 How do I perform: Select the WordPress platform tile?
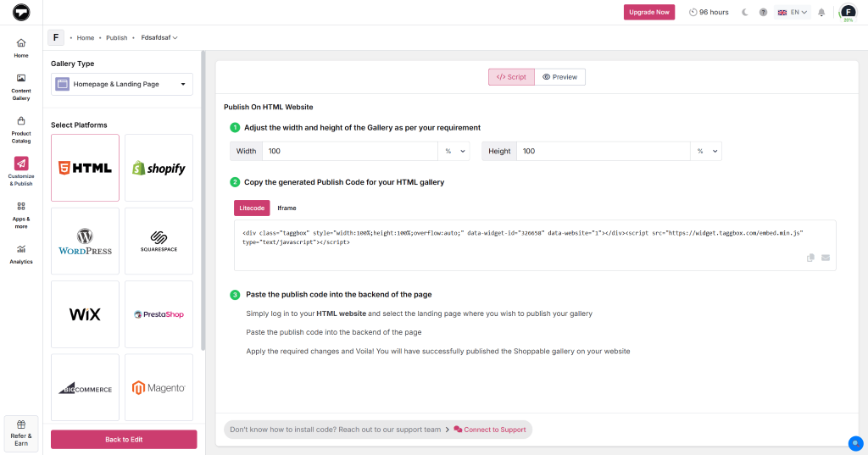click(86, 241)
